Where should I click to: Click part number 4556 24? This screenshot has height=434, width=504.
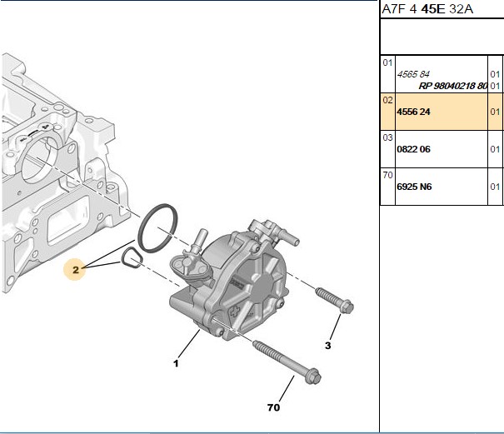pyautogui.click(x=413, y=112)
